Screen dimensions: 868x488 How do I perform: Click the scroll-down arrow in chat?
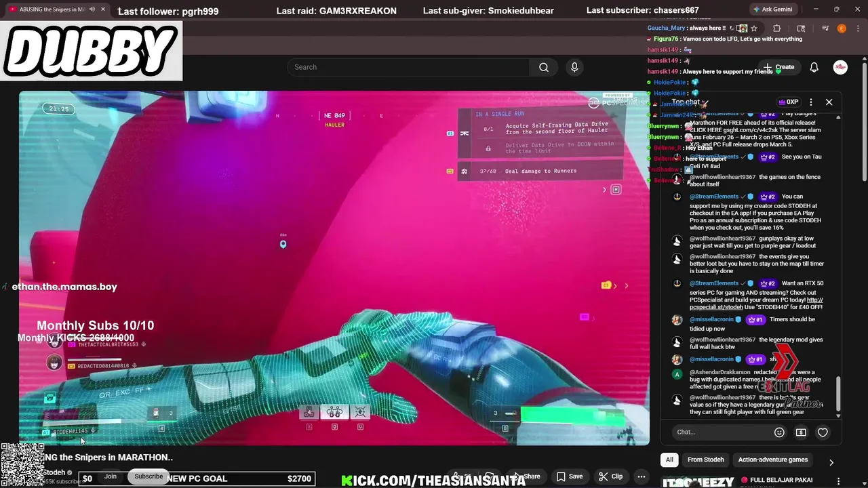(x=838, y=415)
